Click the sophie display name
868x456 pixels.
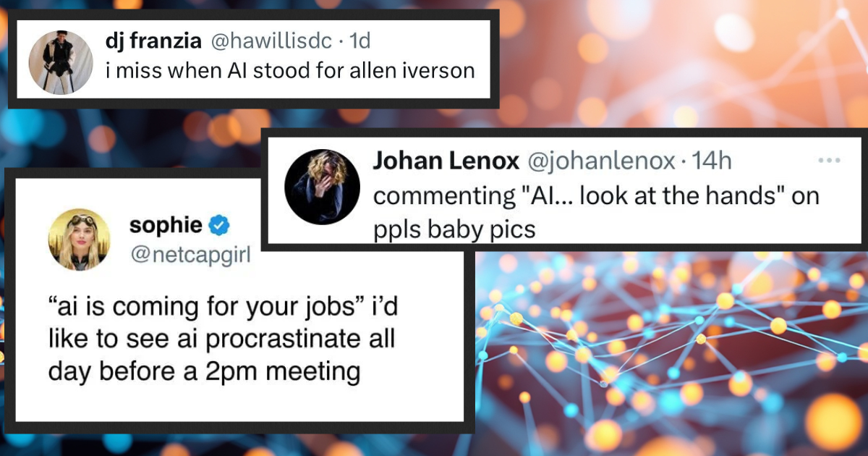(x=166, y=226)
